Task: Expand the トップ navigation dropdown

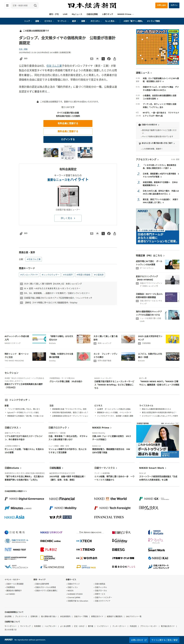Action: tap(28, 21)
